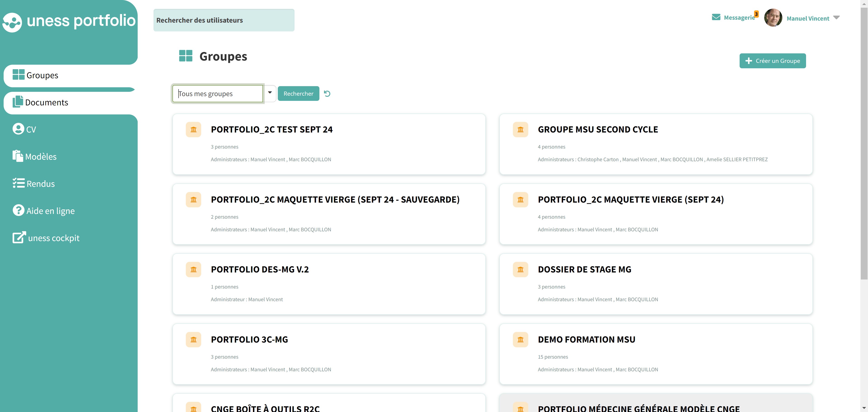
Task: Open Documents in the sidebar
Action: [47, 102]
